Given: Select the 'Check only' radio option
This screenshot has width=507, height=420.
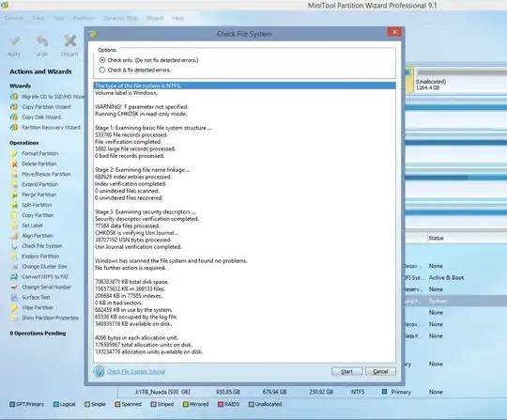Looking at the screenshot, I should [102, 60].
